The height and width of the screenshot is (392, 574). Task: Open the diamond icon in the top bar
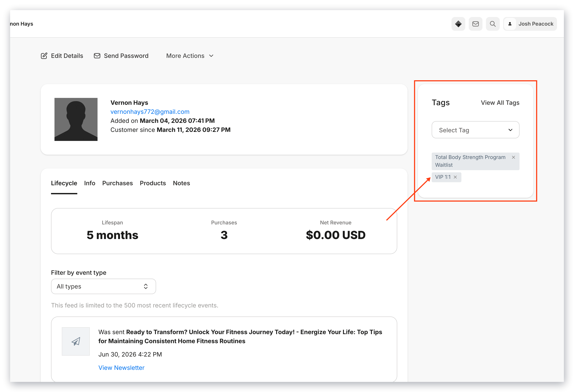pos(458,24)
